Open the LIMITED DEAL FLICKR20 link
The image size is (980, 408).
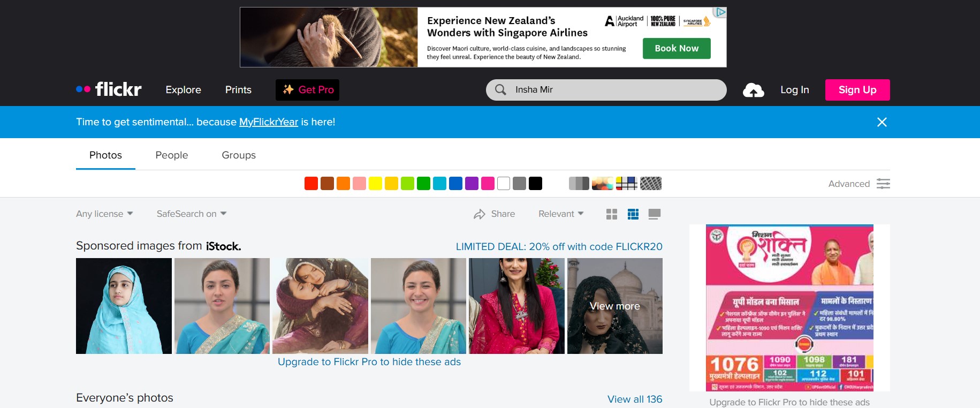559,247
